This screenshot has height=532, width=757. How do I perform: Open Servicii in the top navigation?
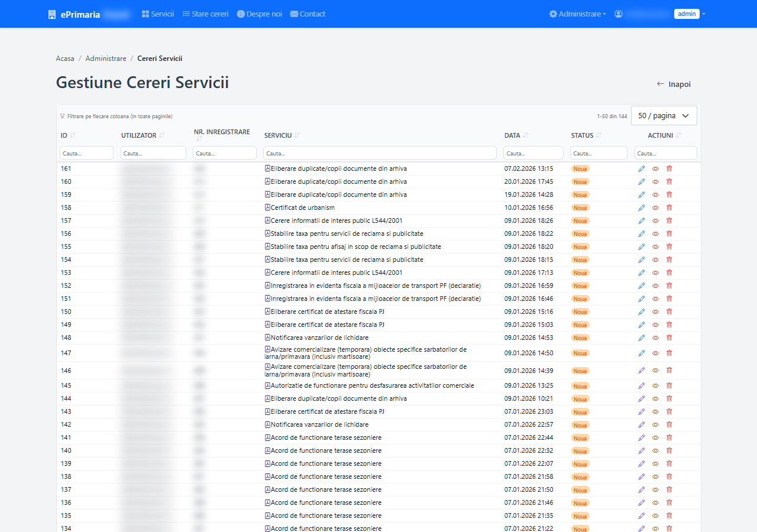pyautogui.click(x=158, y=14)
